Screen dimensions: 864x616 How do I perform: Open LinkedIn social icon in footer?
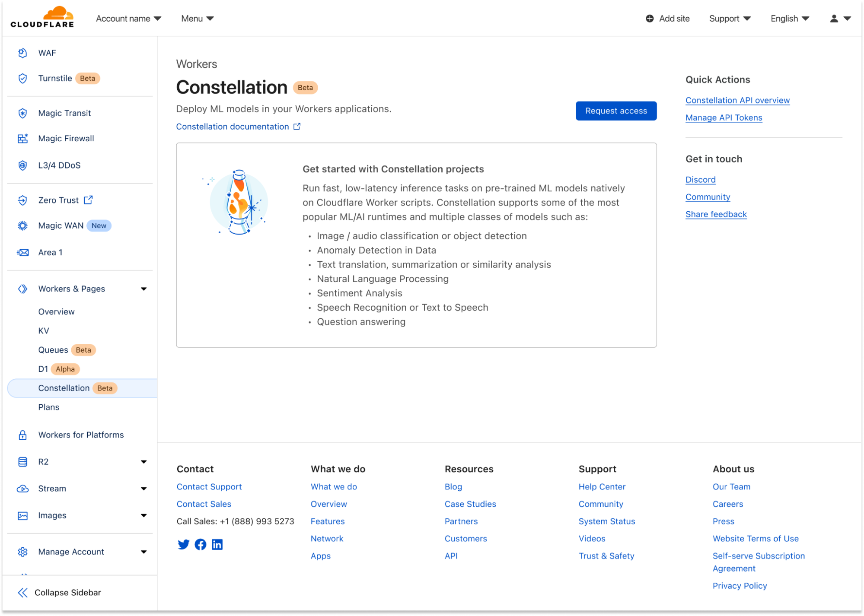[217, 544]
